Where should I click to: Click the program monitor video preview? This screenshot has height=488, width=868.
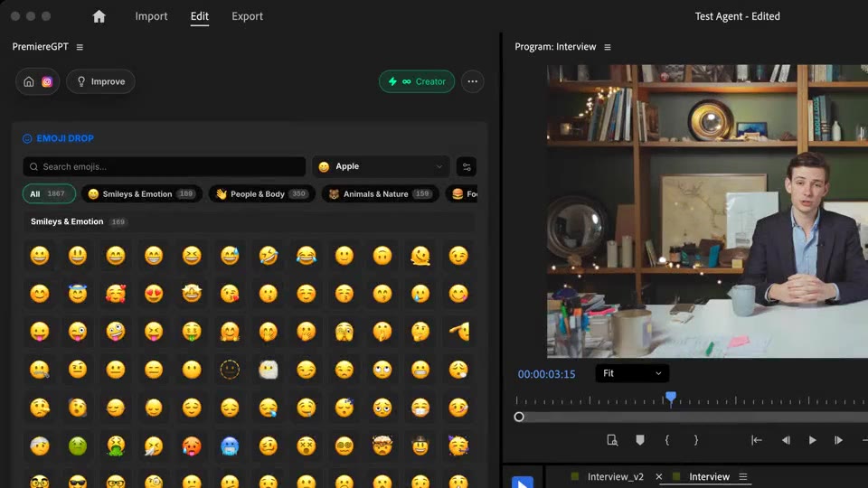pos(707,211)
